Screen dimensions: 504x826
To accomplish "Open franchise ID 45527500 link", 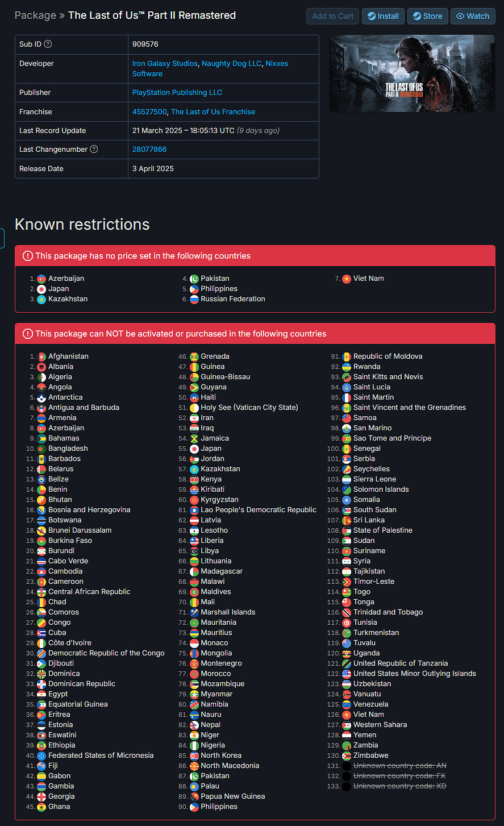I will [149, 112].
